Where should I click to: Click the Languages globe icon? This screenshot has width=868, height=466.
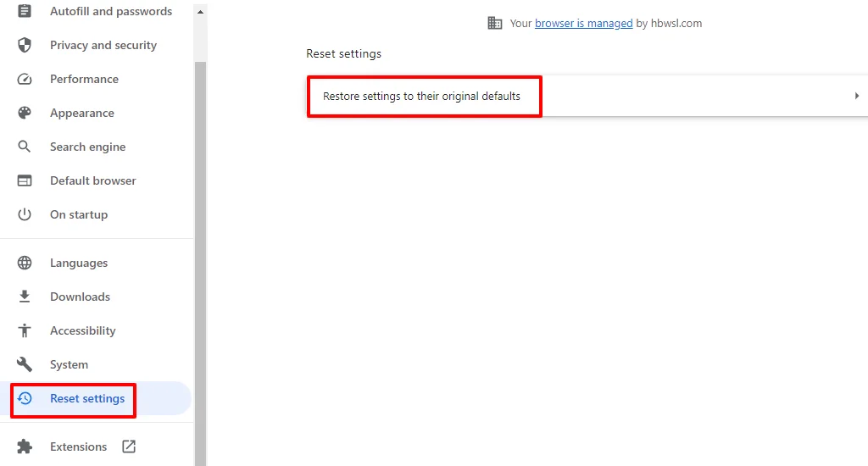click(25, 263)
